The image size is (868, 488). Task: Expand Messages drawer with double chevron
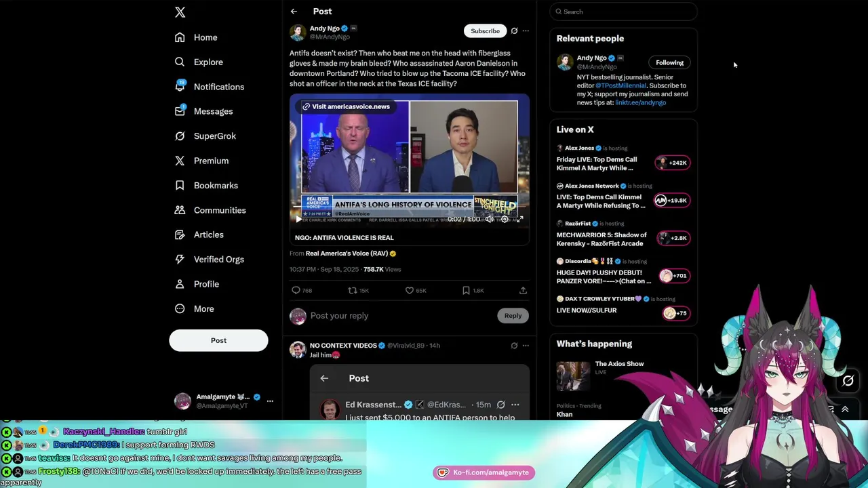click(x=845, y=409)
